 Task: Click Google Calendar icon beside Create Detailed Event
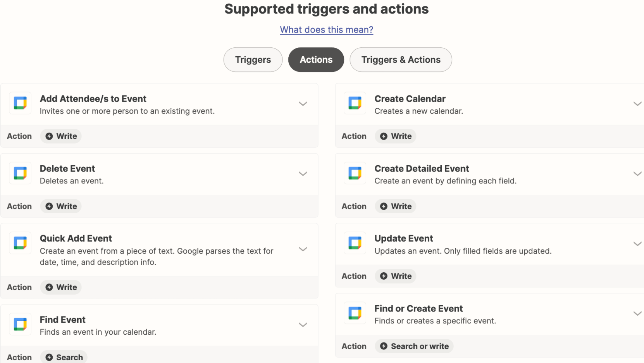click(355, 173)
